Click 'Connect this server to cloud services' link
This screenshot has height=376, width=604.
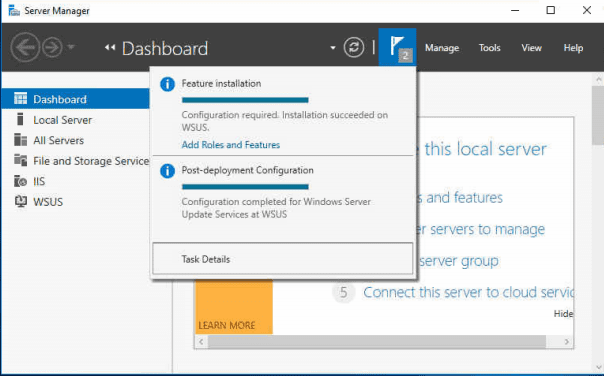point(468,292)
